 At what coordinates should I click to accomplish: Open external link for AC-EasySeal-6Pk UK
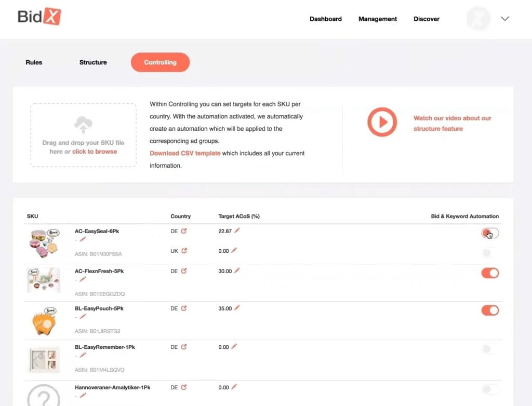(x=184, y=251)
